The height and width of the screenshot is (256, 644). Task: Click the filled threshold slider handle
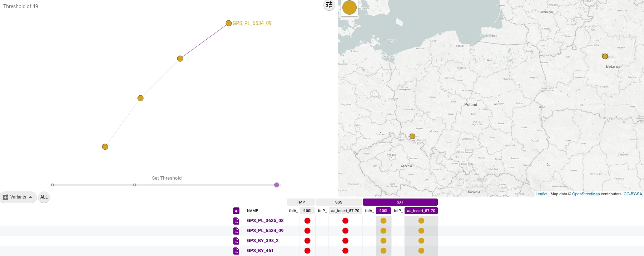click(276, 185)
